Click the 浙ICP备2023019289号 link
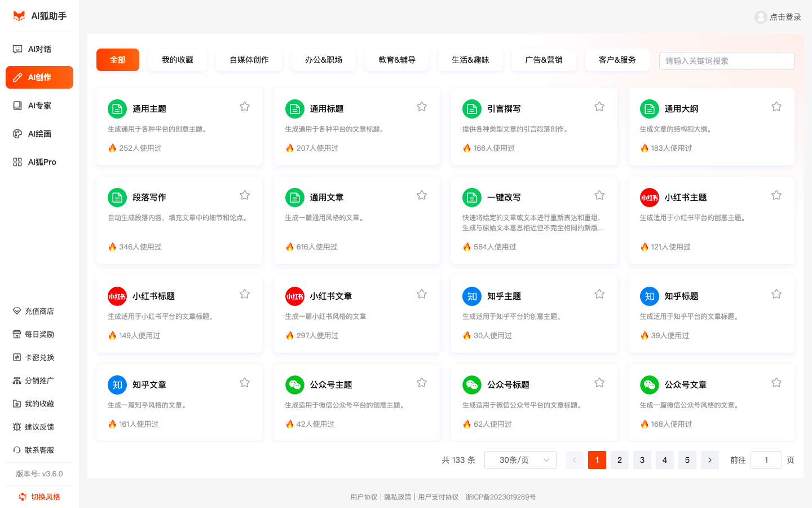Image resolution: width=812 pixels, height=508 pixels. (x=501, y=497)
